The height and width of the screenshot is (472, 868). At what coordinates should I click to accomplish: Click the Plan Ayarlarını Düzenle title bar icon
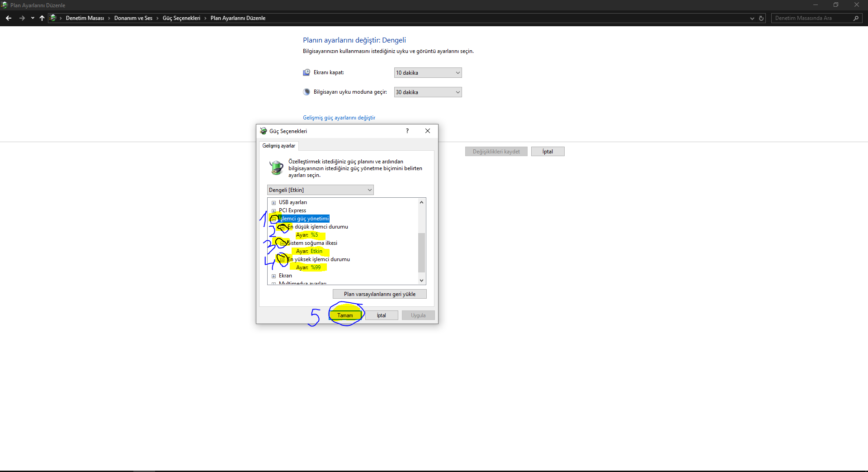point(4,5)
